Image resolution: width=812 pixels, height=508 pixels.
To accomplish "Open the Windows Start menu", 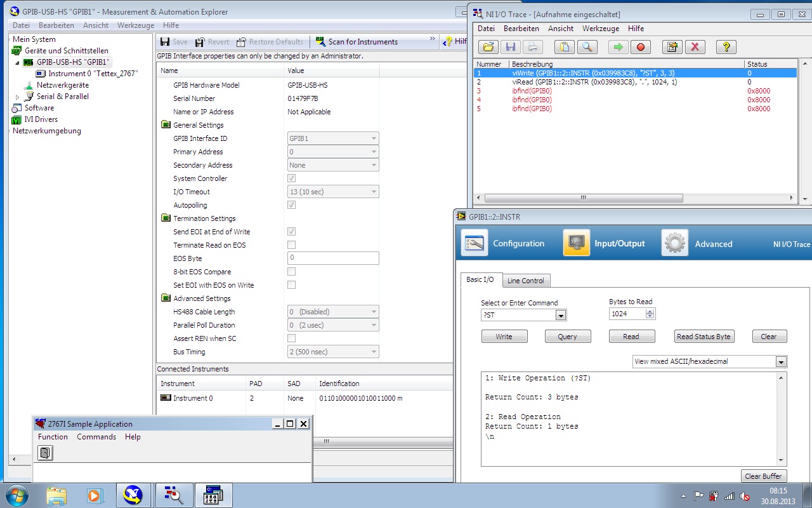I will coord(16,495).
